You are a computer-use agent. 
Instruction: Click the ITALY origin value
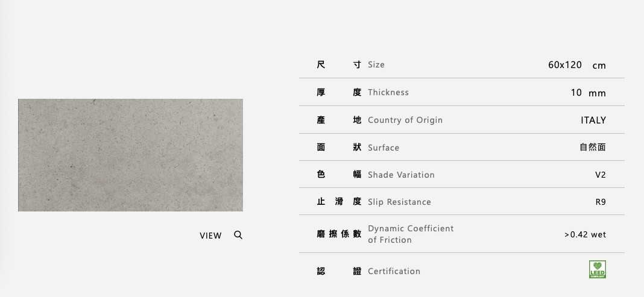[593, 120]
